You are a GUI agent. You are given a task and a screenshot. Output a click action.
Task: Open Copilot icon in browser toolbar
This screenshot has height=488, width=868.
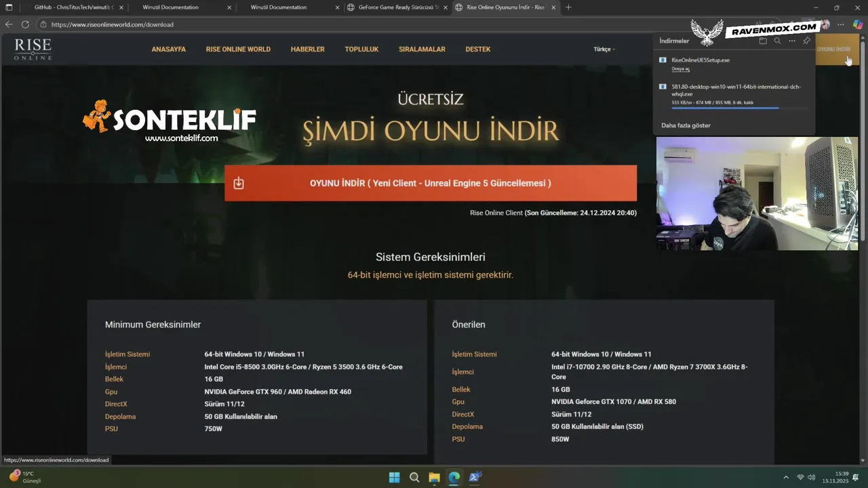858,24
